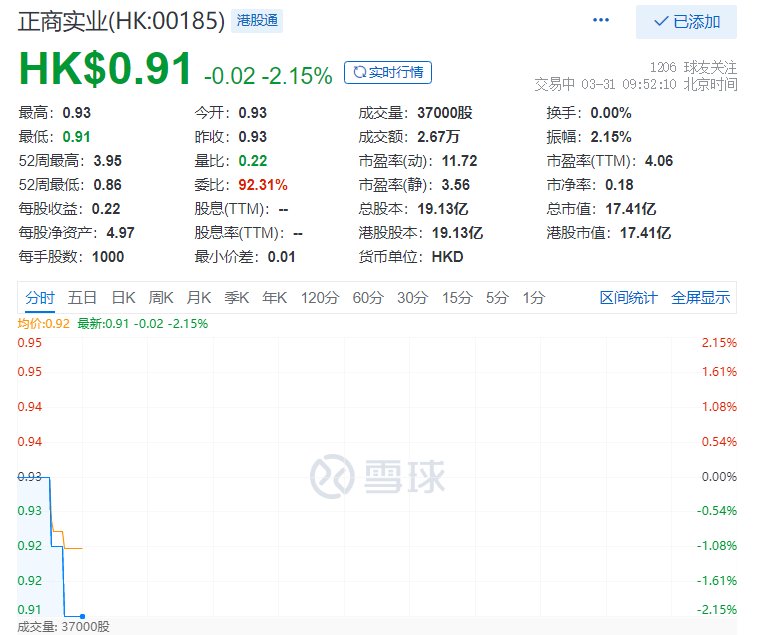Click the 每手股数 value 1000
761x635 pixels.
(108, 257)
